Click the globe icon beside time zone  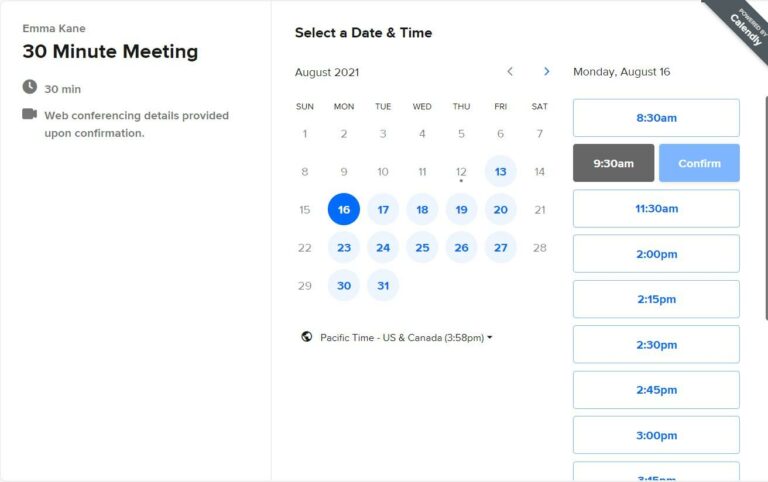point(307,337)
